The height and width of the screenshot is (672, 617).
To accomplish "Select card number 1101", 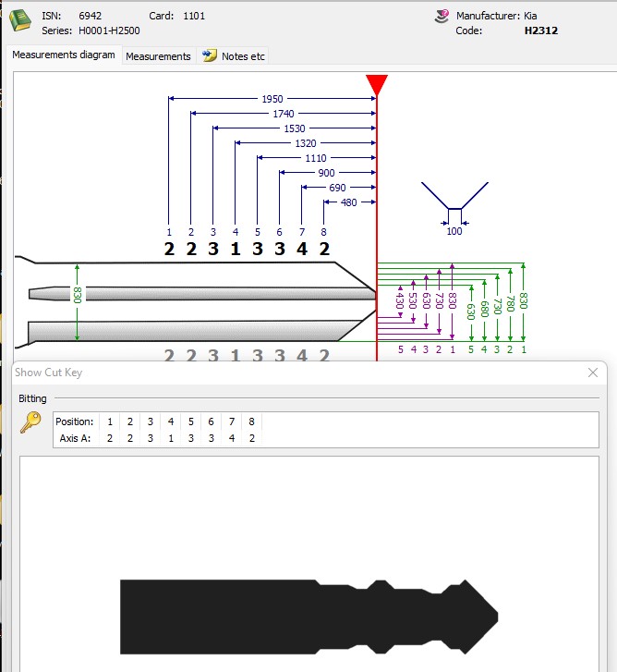I will (194, 16).
